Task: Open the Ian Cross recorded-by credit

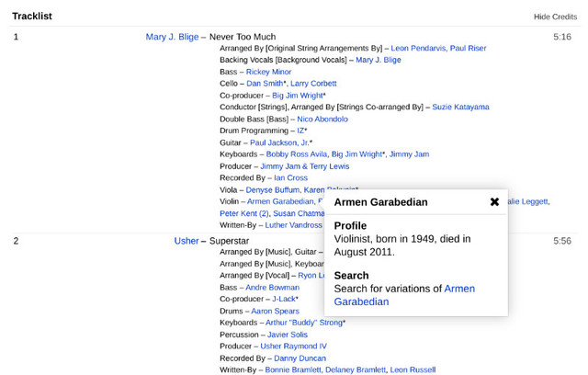Action: click(290, 177)
